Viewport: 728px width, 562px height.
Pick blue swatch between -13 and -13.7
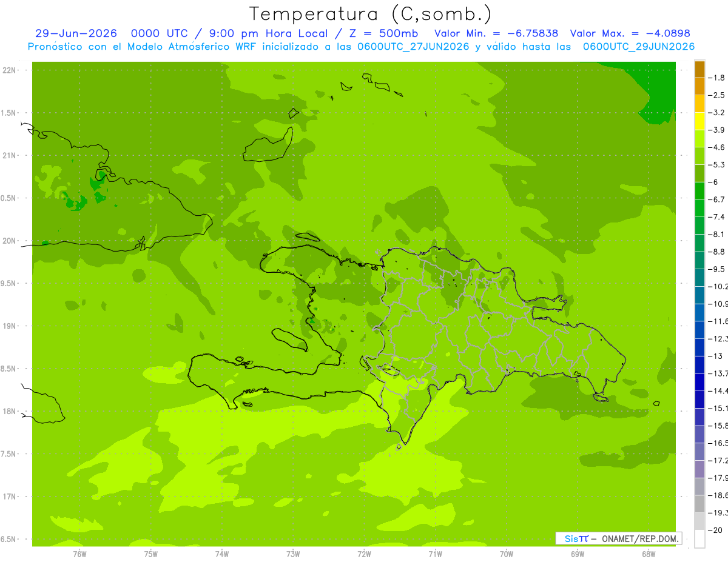pyautogui.click(x=699, y=365)
